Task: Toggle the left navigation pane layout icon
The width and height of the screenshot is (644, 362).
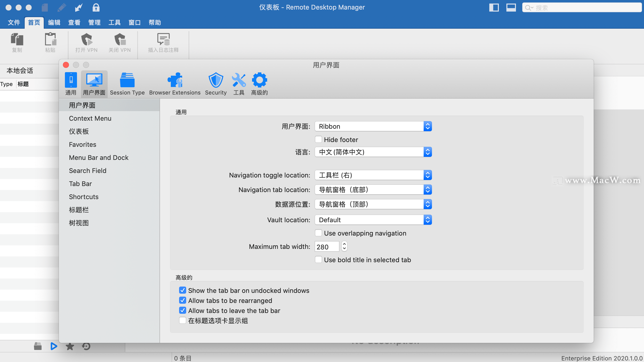Action: tap(494, 8)
